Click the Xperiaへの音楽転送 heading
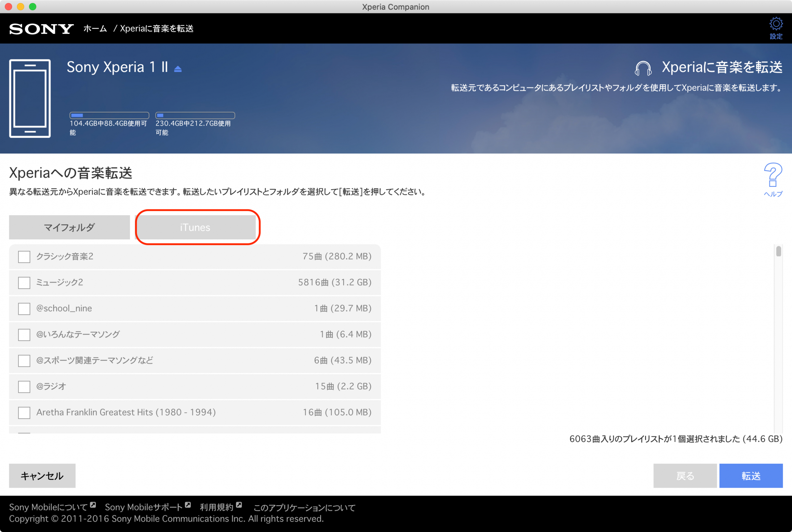This screenshot has width=792, height=532. [71, 173]
